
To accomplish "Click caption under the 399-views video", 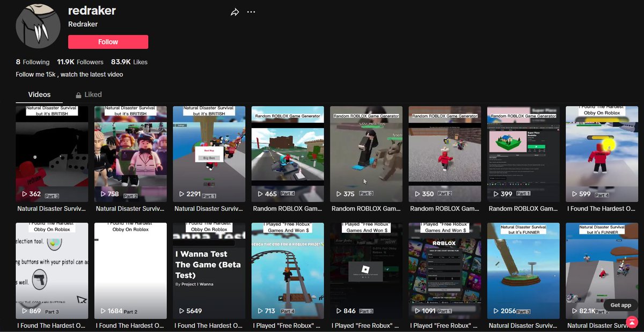I will [x=523, y=209].
